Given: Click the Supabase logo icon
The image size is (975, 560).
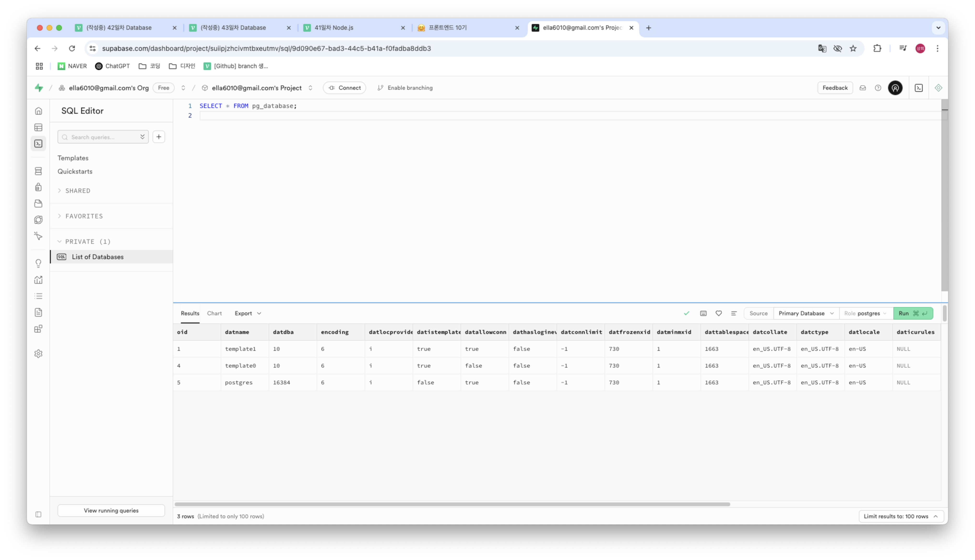Looking at the screenshot, I should click(x=39, y=88).
